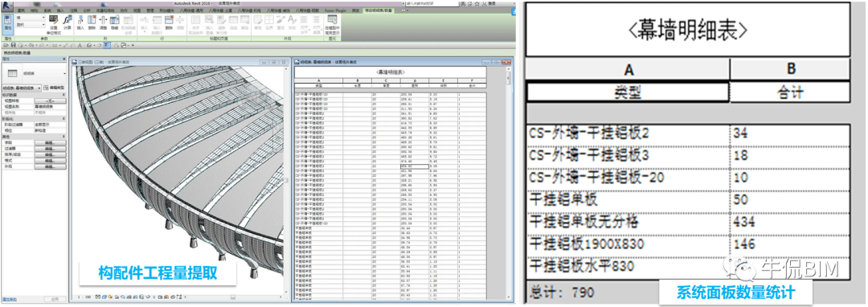Collapse the 阶段化 properties section

[x=63, y=118]
